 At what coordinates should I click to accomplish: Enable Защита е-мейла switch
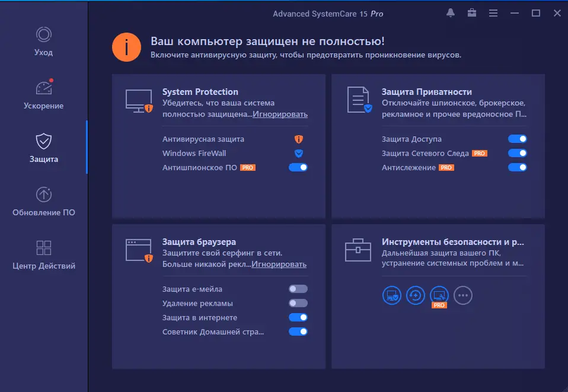tap(298, 289)
